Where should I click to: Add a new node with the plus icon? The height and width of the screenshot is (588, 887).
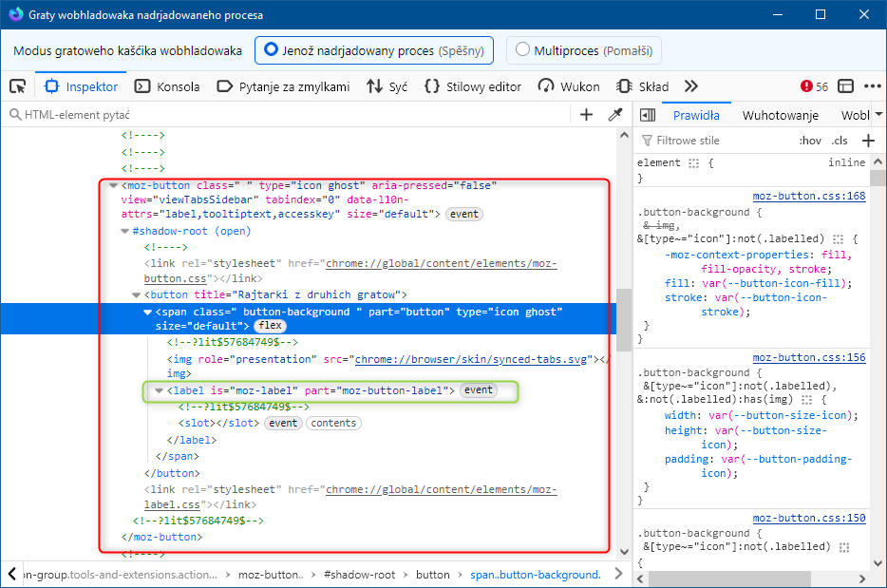pos(586,115)
